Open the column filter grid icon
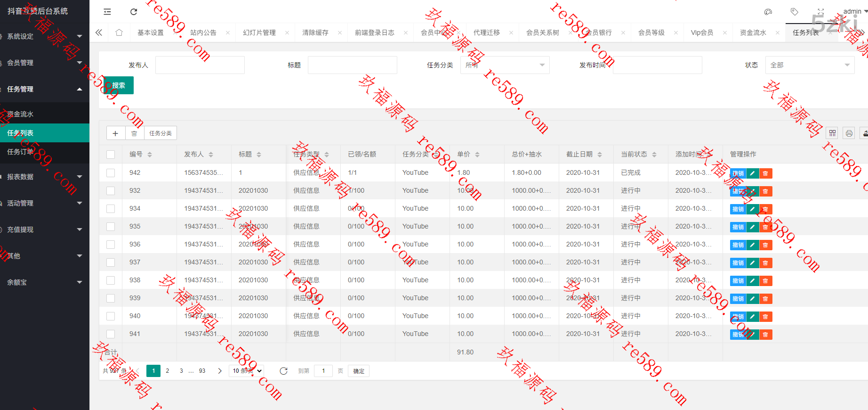Screen dimensions: 868x410 coord(832,133)
